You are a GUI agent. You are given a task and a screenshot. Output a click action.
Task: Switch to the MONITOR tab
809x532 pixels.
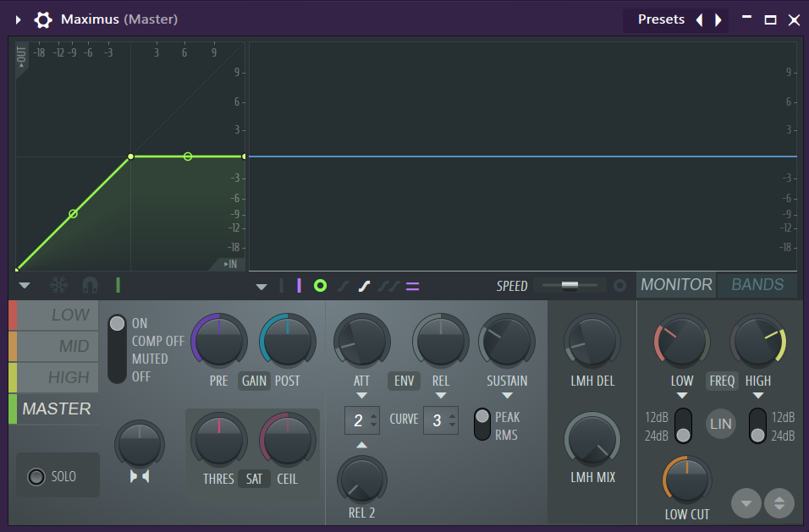coord(676,284)
